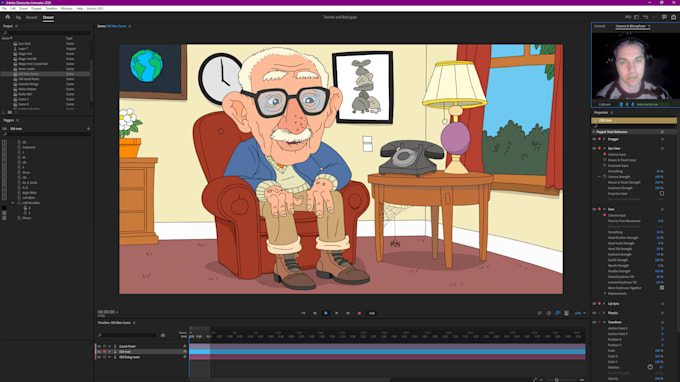Open the scene zoom percentage dropdown
Screen dimensions: 680x382
coord(580,313)
